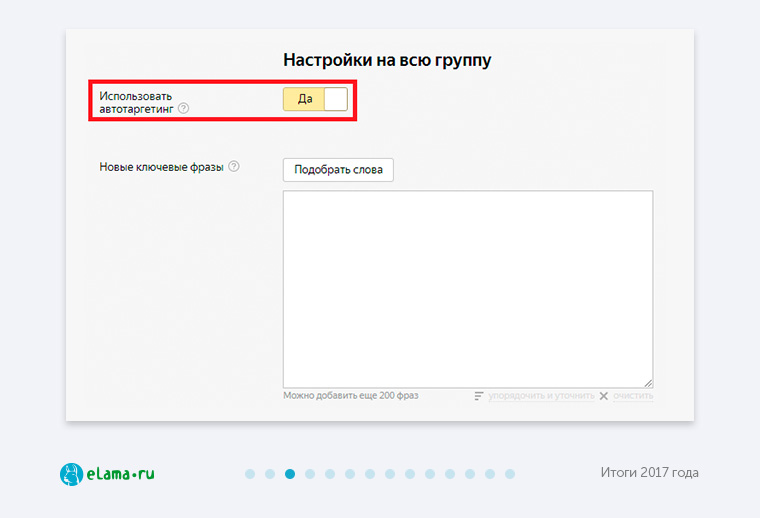Click help icon next to автотаргетинг label

coord(183,109)
